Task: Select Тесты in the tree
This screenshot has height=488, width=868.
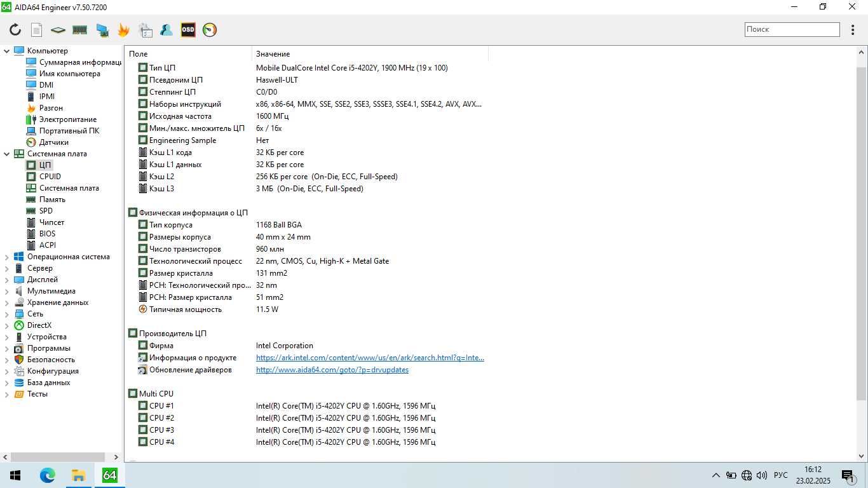Action: pos(31,394)
